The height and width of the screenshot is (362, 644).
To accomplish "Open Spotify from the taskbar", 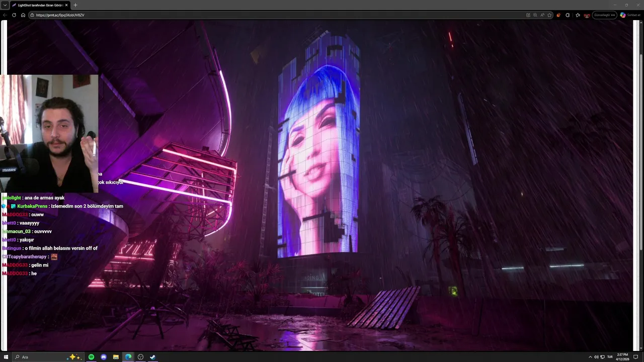I will (x=91, y=357).
